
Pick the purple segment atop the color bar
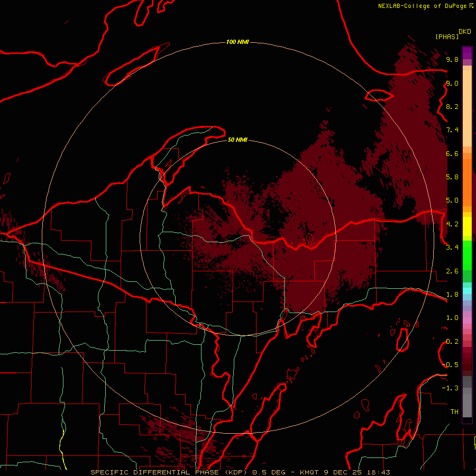(467, 53)
